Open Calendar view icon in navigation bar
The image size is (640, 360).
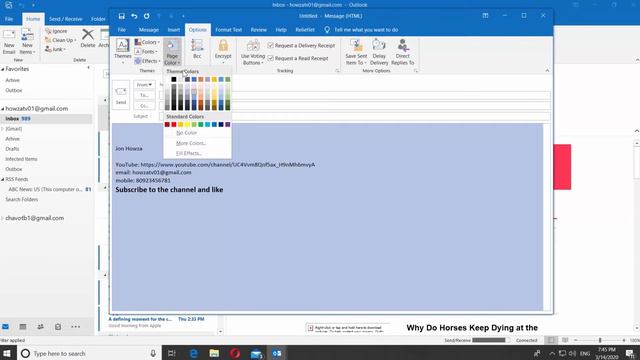coord(23,327)
